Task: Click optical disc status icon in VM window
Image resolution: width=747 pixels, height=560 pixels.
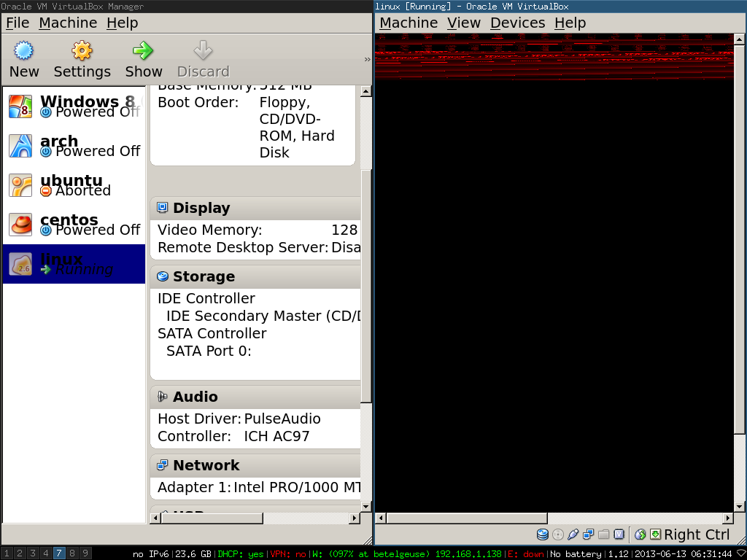Action: pos(558,534)
